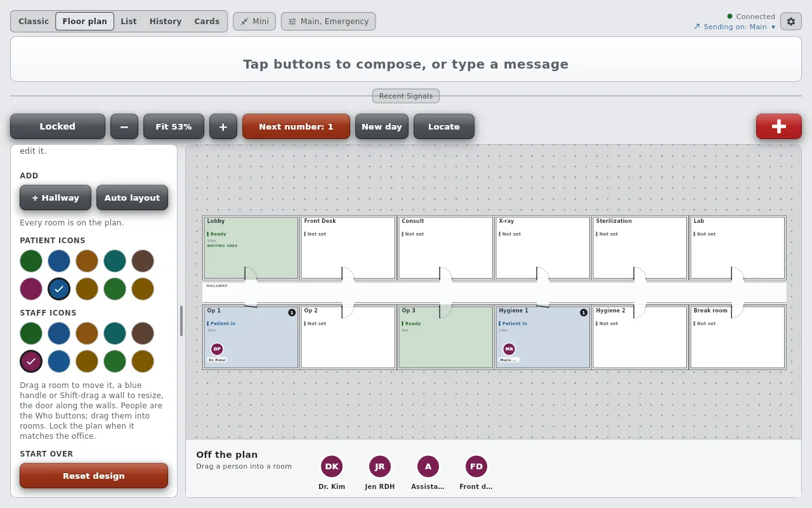The image size is (812, 508).
Task: Start a New day
Action: point(382,126)
